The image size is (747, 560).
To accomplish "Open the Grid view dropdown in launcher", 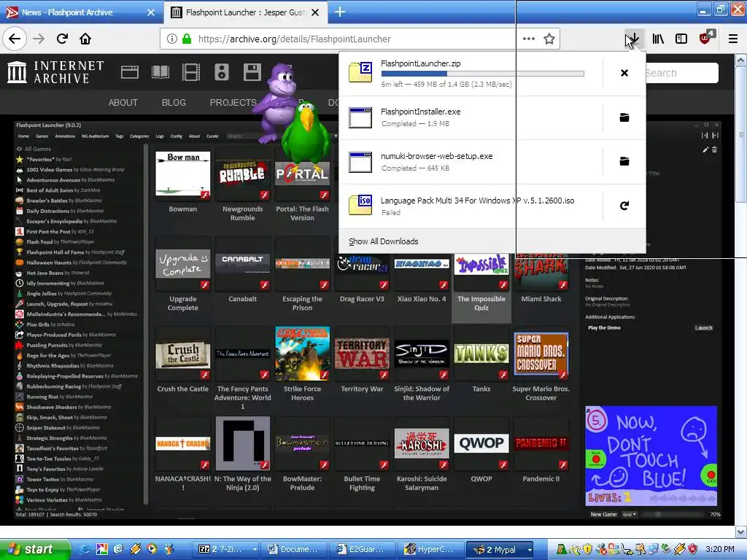I will point(630,514).
